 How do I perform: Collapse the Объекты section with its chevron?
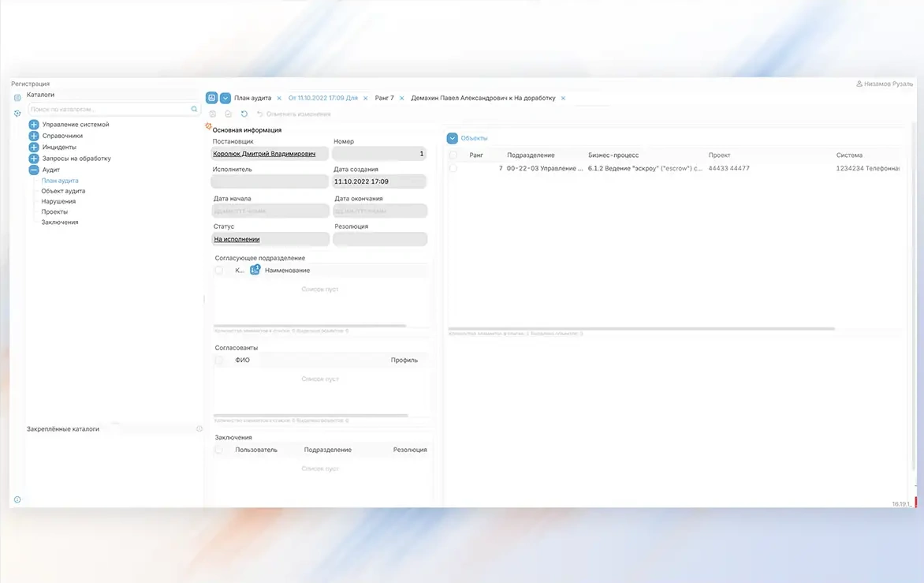(453, 138)
